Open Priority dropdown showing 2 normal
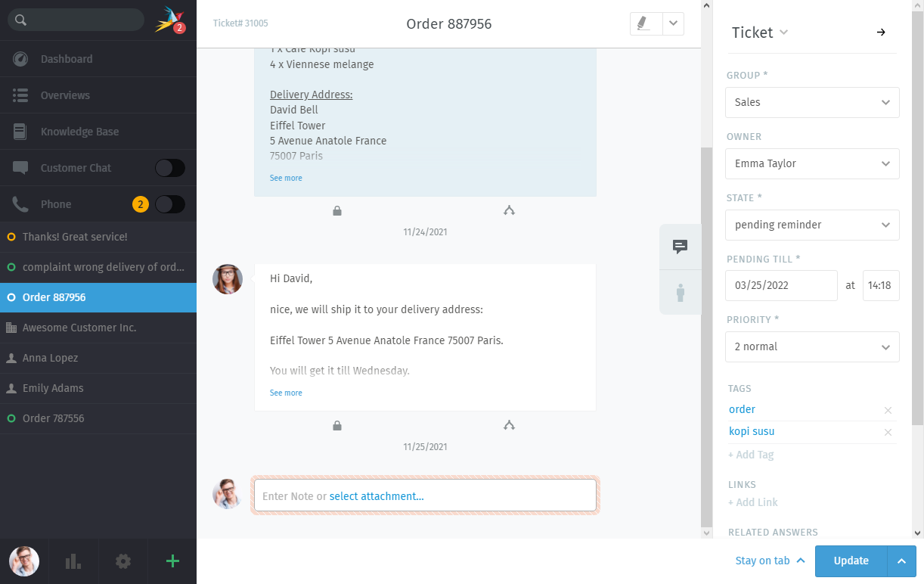This screenshot has width=924, height=584. click(x=812, y=346)
